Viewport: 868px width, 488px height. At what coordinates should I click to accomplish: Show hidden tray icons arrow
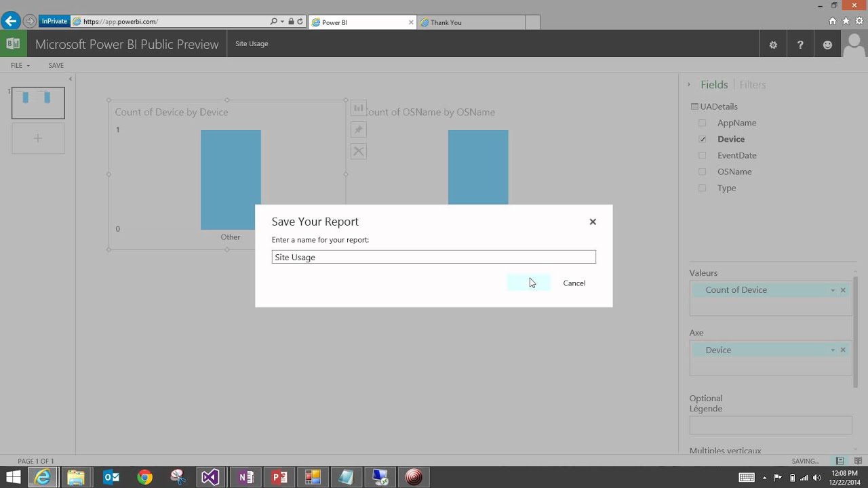click(764, 478)
